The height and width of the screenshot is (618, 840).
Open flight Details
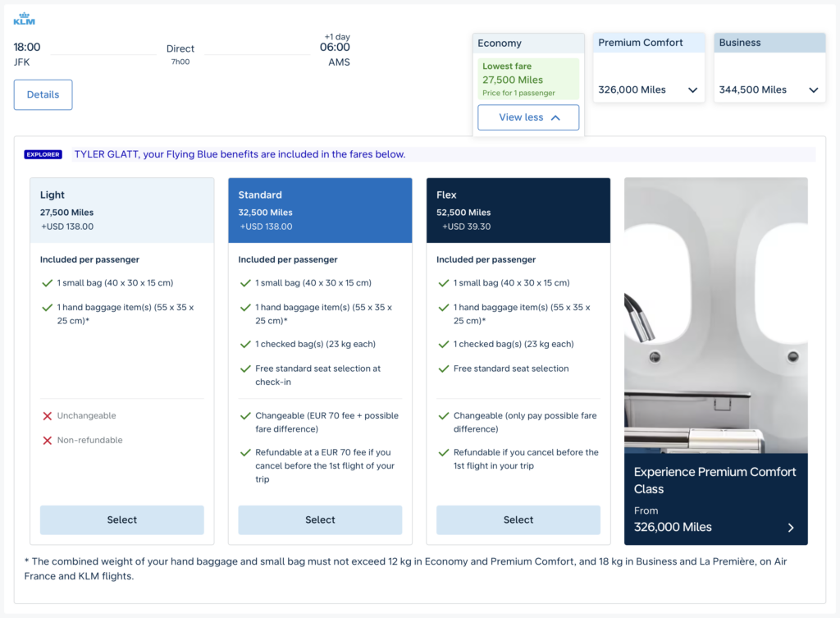(43, 95)
